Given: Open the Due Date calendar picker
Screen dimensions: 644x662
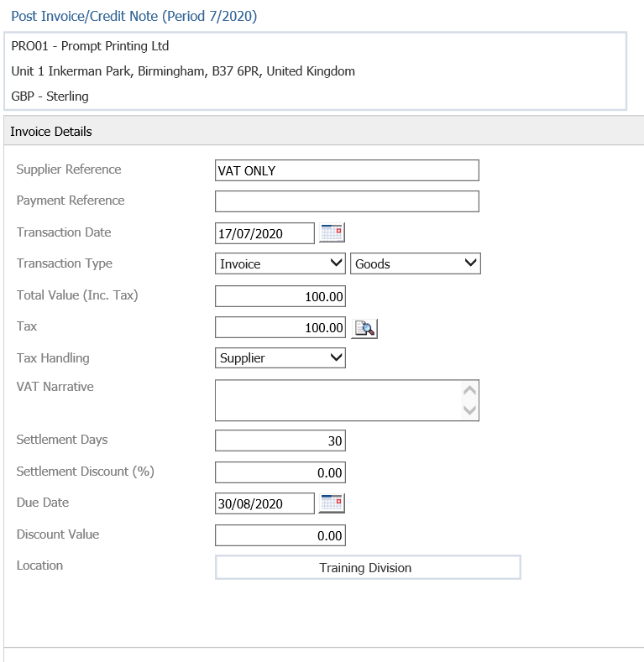Looking at the screenshot, I should (332, 503).
